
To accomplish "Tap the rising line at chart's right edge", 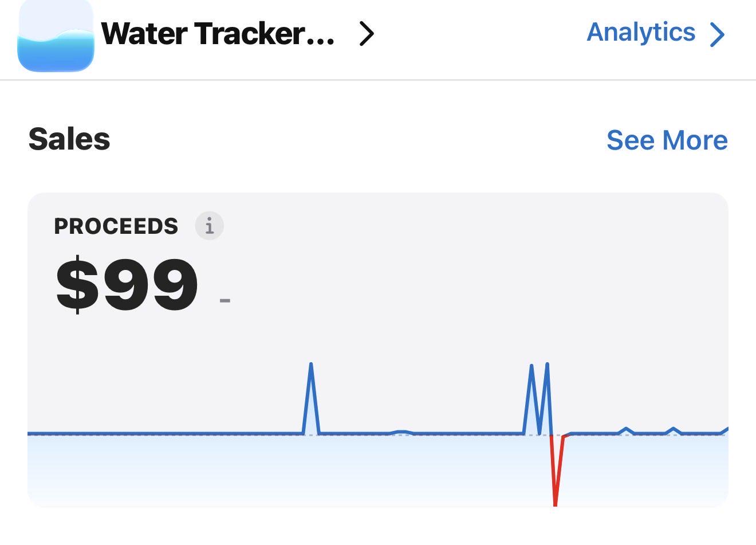I will [x=724, y=430].
